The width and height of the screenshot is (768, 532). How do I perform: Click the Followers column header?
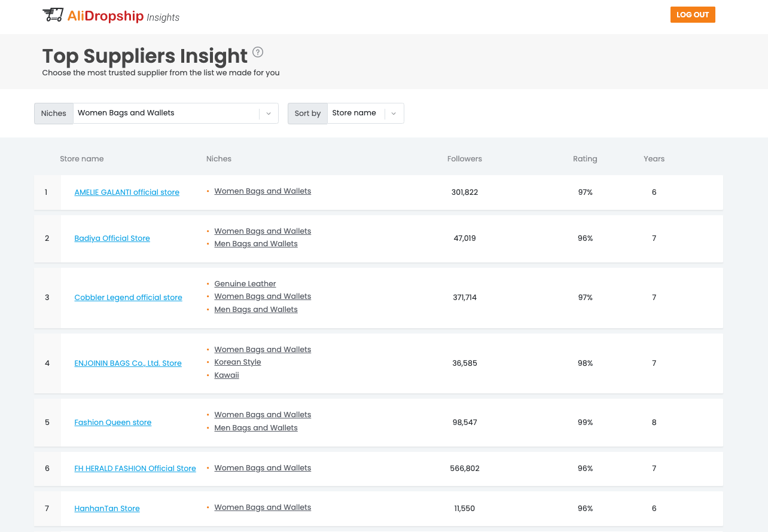[x=464, y=158]
